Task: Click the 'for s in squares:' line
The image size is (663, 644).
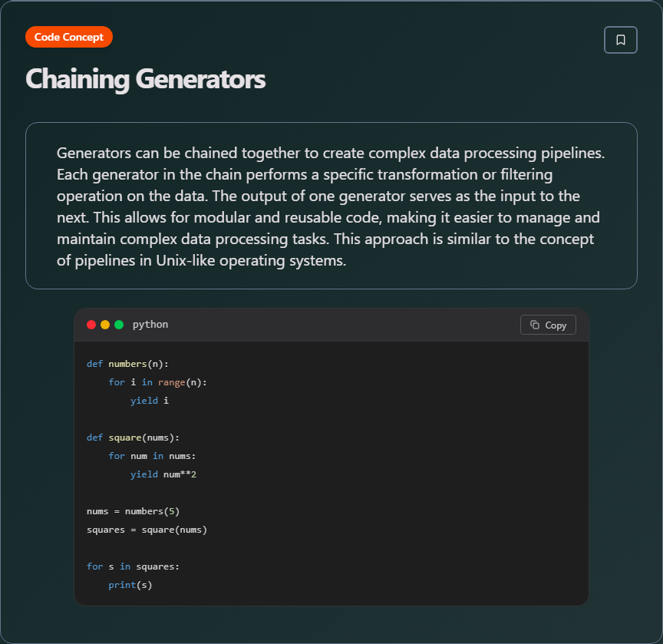Action: pyautogui.click(x=133, y=566)
